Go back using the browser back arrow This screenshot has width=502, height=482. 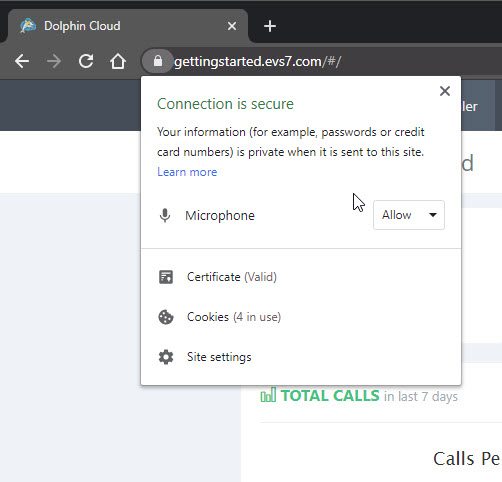[x=22, y=61]
